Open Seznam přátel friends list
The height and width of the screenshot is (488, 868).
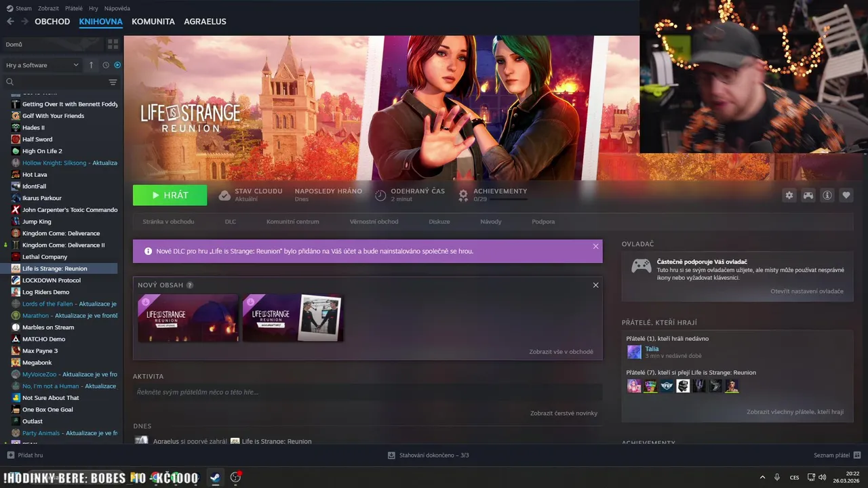tap(837, 455)
